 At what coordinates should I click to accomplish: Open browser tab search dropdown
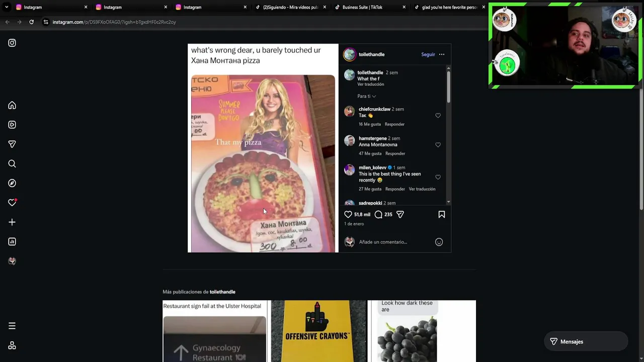point(7,7)
